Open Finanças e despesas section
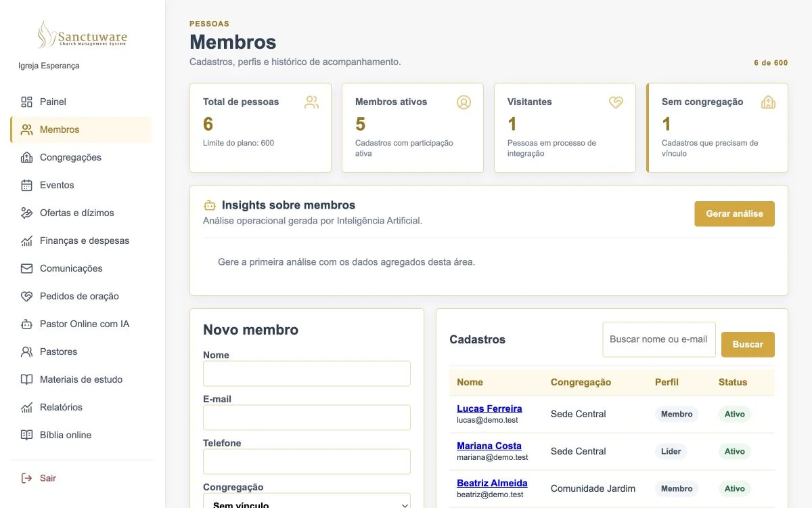The height and width of the screenshot is (508, 812). [x=81, y=240]
